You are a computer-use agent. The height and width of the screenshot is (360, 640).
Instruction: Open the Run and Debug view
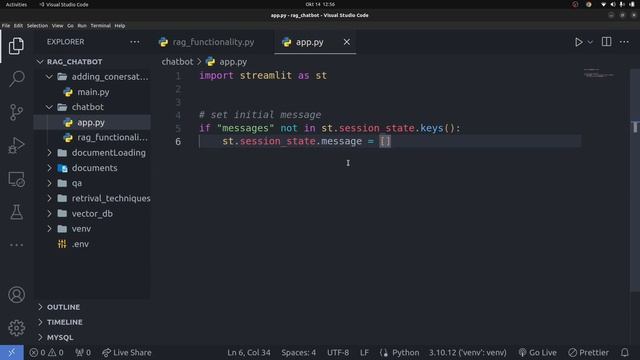pyautogui.click(x=16, y=146)
